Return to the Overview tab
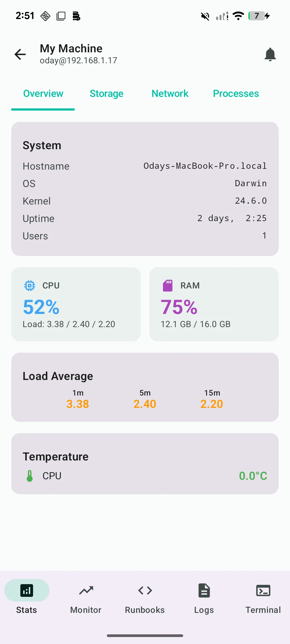This screenshot has width=290, height=644. 43,94
